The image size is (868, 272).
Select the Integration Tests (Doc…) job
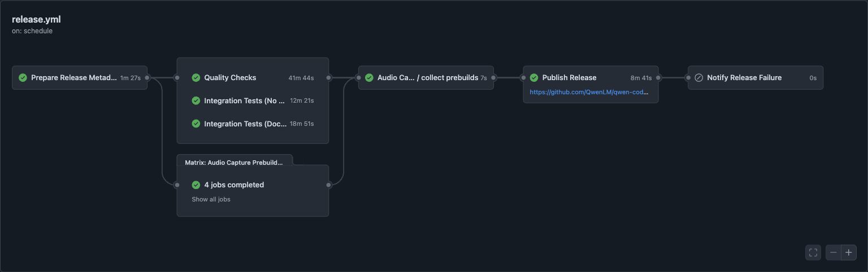[x=253, y=124]
